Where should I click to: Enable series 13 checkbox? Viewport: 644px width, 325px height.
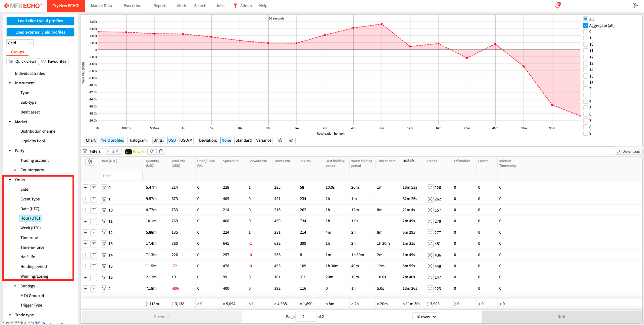(x=586, y=63)
